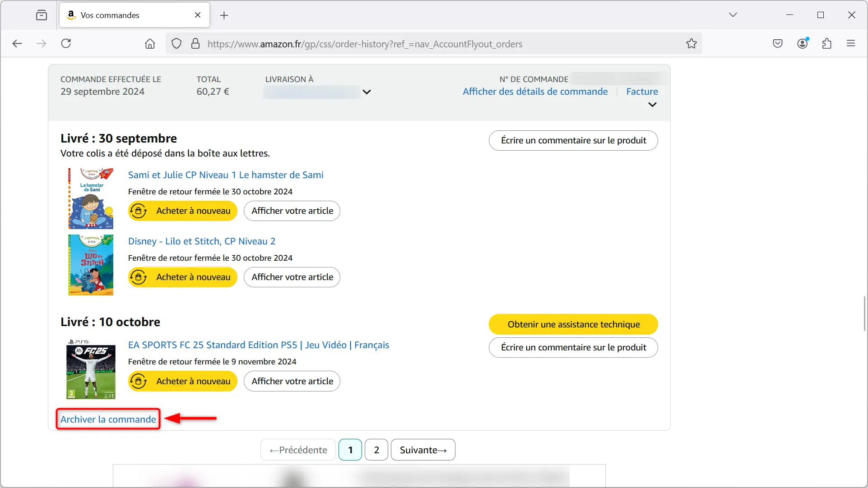Click the Précédente pagination button
This screenshot has width=868, height=488.
tap(298, 450)
